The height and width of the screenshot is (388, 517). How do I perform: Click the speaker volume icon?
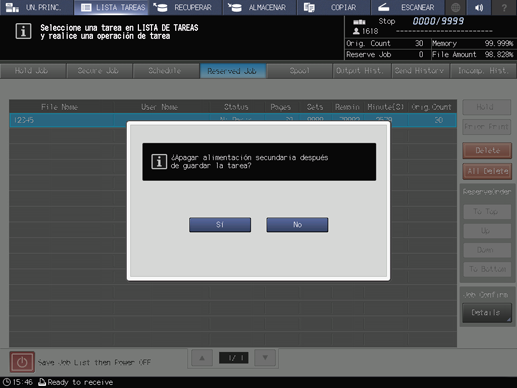(479, 7)
